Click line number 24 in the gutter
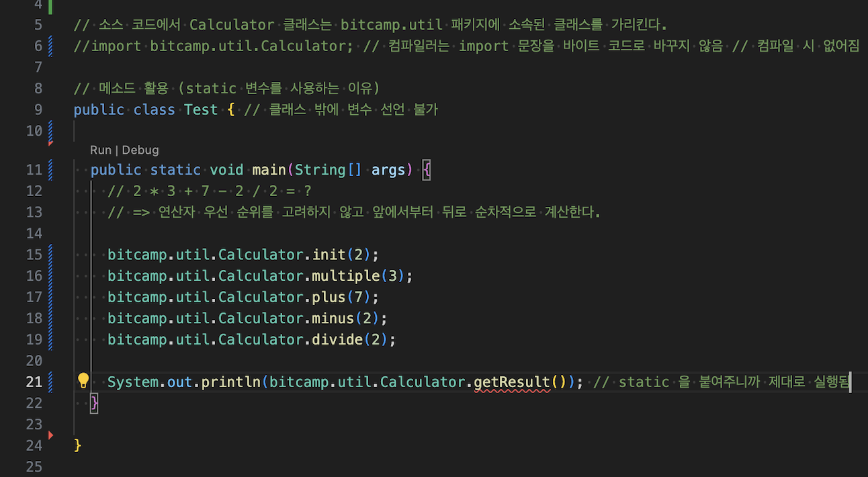This screenshot has width=868, height=477. [x=34, y=445]
